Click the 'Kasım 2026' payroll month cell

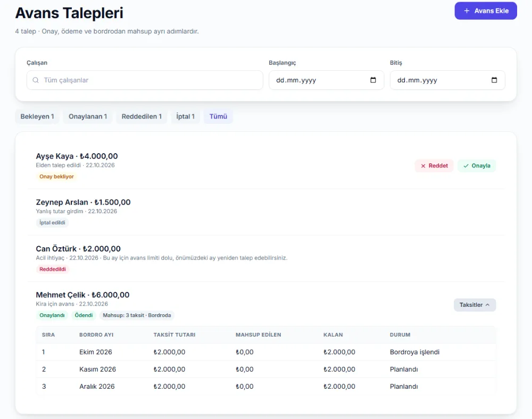point(98,369)
